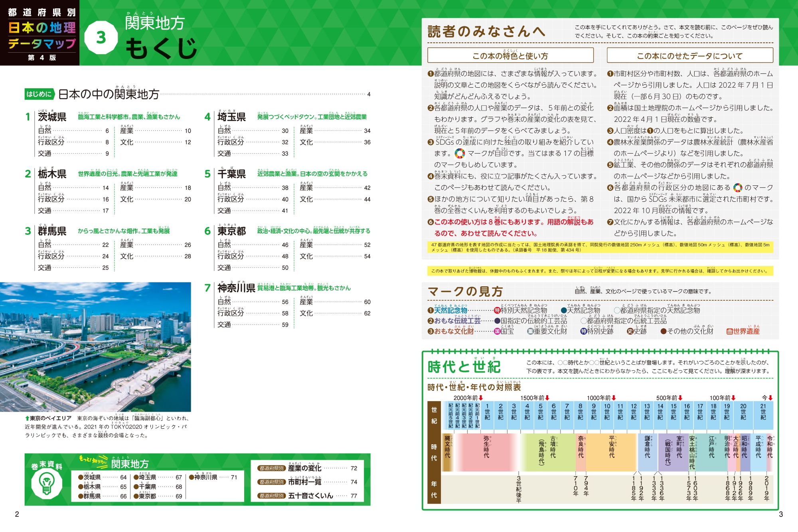This screenshot has height=532, width=798.
Task: Click the green 江戸時代 era cell
Action: pos(712,453)
